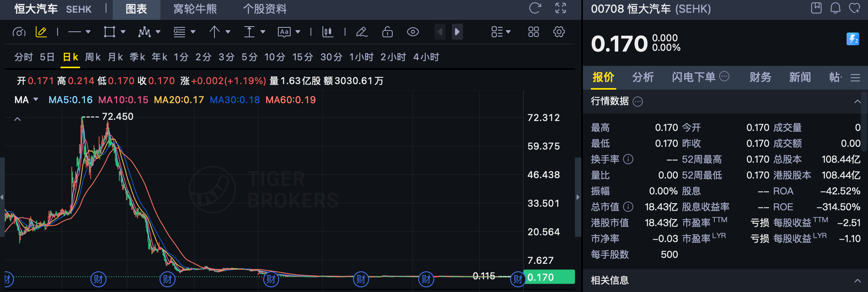Click 财 marker next to 0.115 label

point(518,279)
